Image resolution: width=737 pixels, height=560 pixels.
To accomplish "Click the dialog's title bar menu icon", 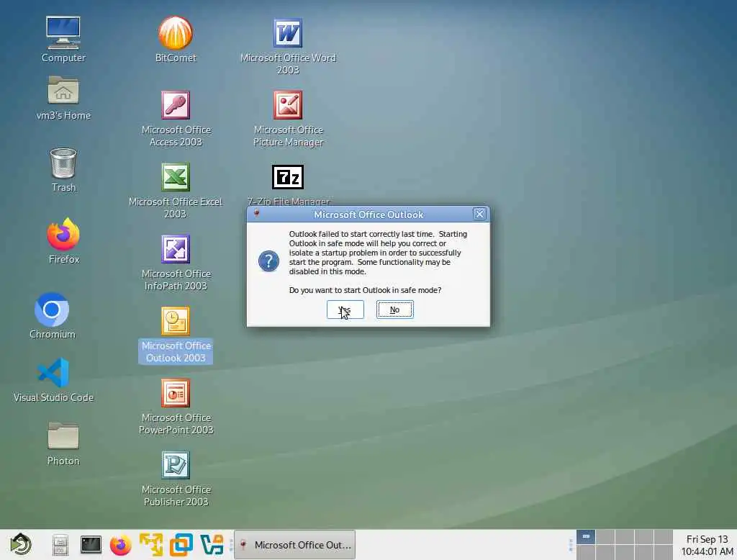I will 257,213.
